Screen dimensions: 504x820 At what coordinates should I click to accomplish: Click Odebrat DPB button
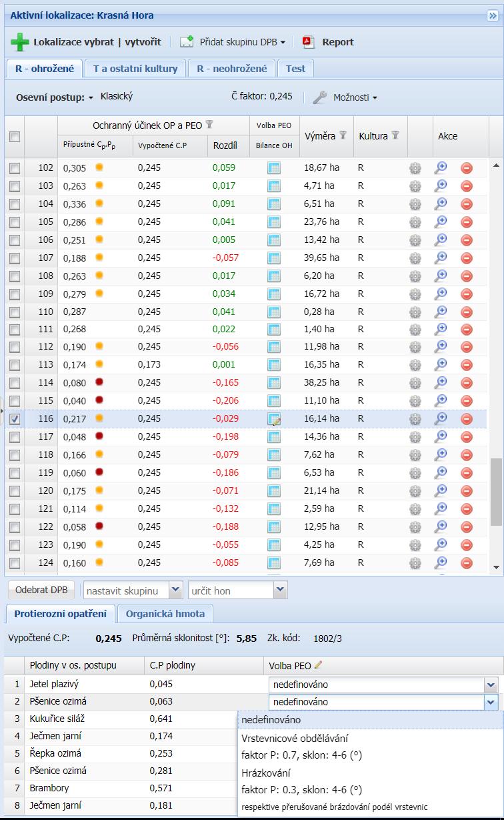[41, 590]
